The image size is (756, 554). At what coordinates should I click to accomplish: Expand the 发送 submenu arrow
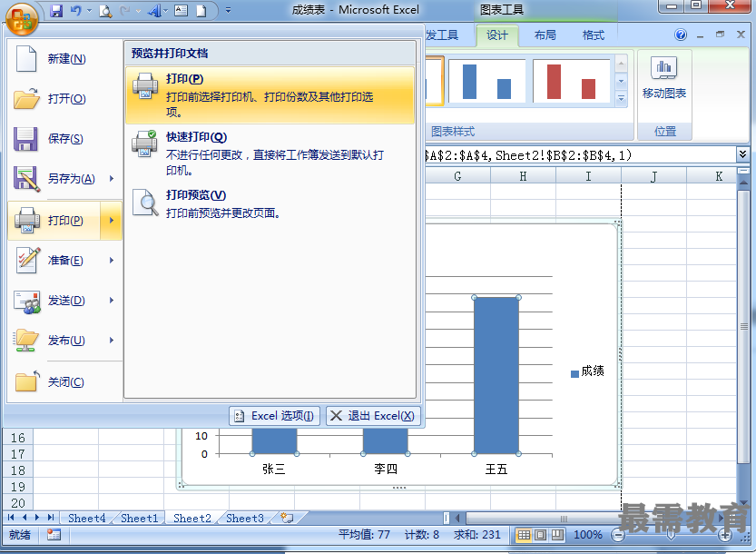coord(112,301)
